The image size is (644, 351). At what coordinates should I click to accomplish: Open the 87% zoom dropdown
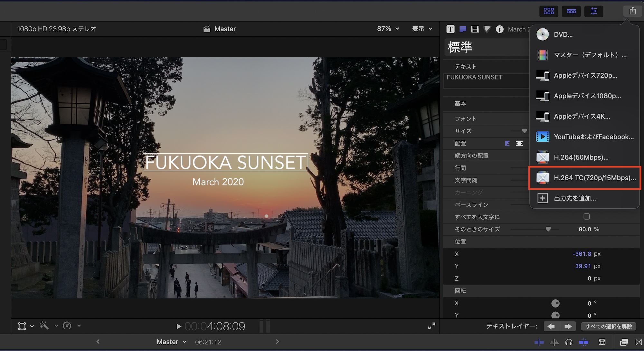(x=388, y=29)
